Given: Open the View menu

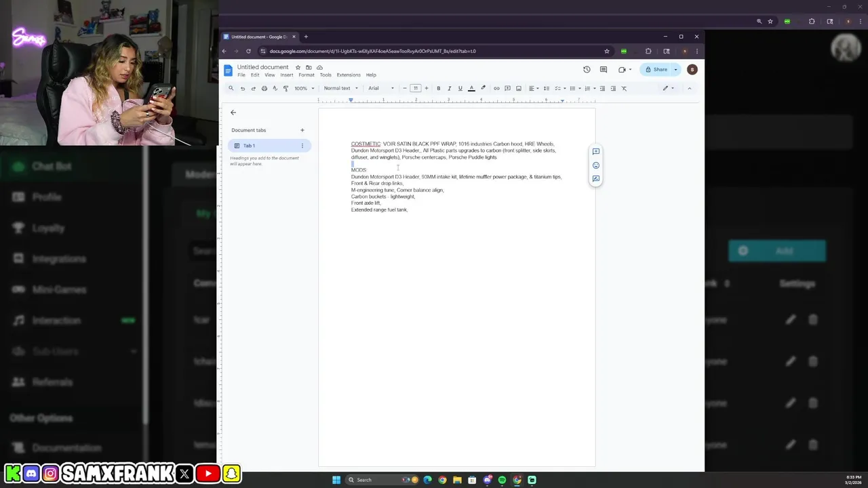Looking at the screenshot, I should pyautogui.click(x=270, y=75).
